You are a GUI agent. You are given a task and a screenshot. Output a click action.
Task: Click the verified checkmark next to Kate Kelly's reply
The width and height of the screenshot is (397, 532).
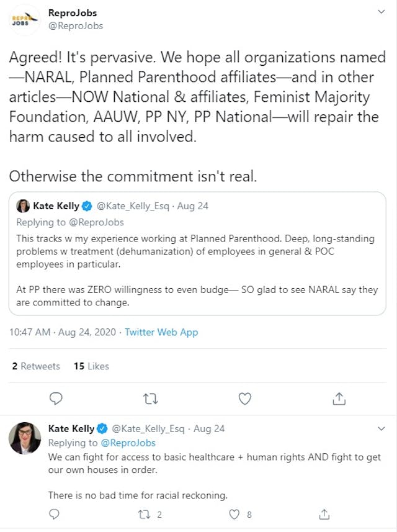tap(100, 428)
